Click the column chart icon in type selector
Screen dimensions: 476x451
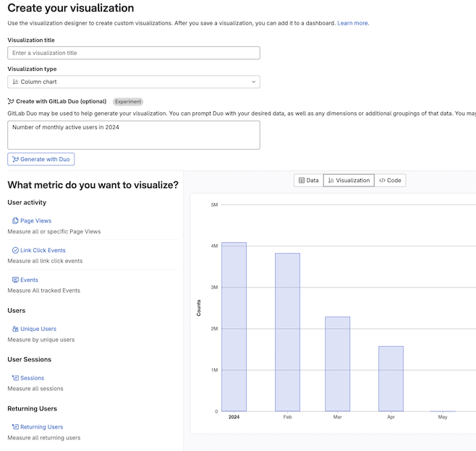click(x=15, y=82)
